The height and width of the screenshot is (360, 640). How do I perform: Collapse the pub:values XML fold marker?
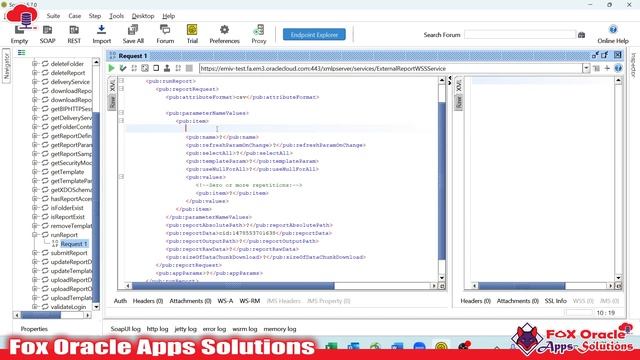[122, 177]
